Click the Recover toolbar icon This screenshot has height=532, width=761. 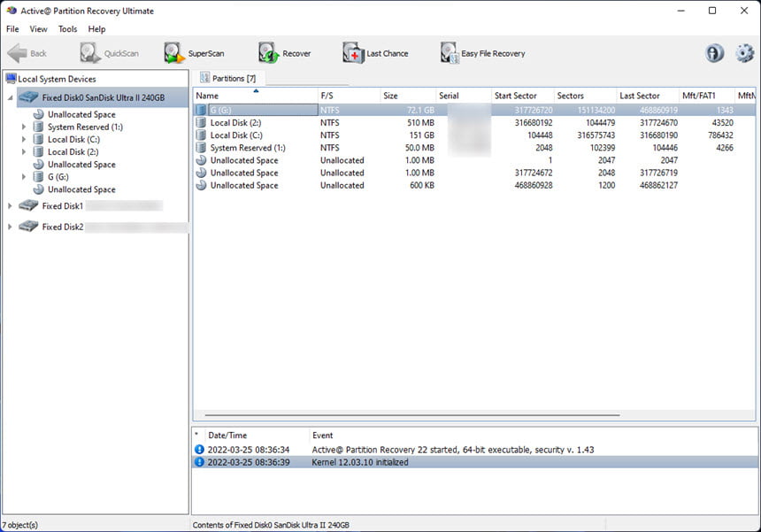[x=268, y=53]
